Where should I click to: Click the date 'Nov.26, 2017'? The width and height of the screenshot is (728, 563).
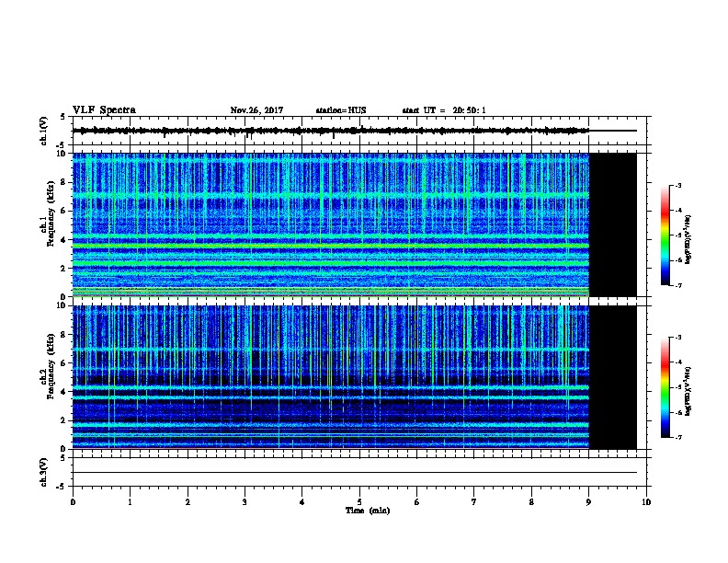(256, 110)
